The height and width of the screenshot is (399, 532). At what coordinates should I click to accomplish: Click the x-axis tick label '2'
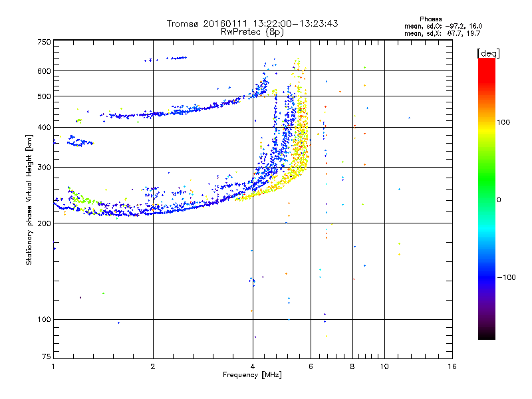153,366
